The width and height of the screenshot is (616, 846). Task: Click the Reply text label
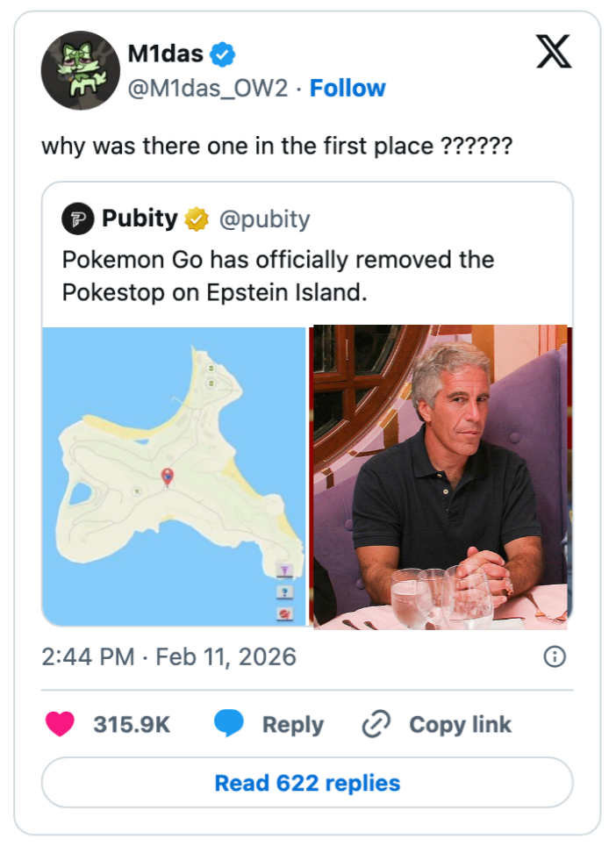pyautogui.click(x=292, y=725)
